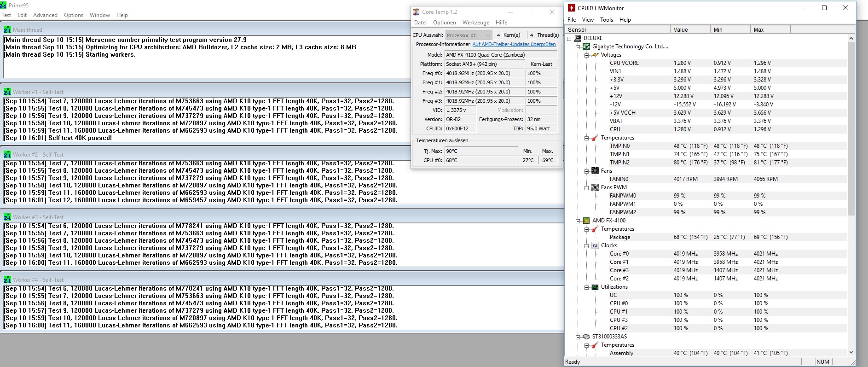Image resolution: width=868 pixels, height=367 pixels.
Task: Click HWMonitor scrollbar up arrow
Action: [x=851, y=38]
